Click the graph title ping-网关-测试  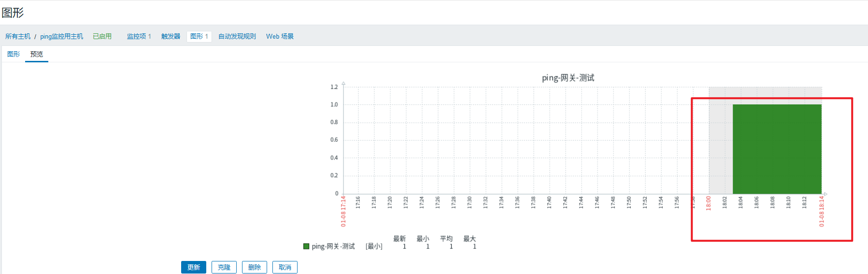tap(568, 78)
